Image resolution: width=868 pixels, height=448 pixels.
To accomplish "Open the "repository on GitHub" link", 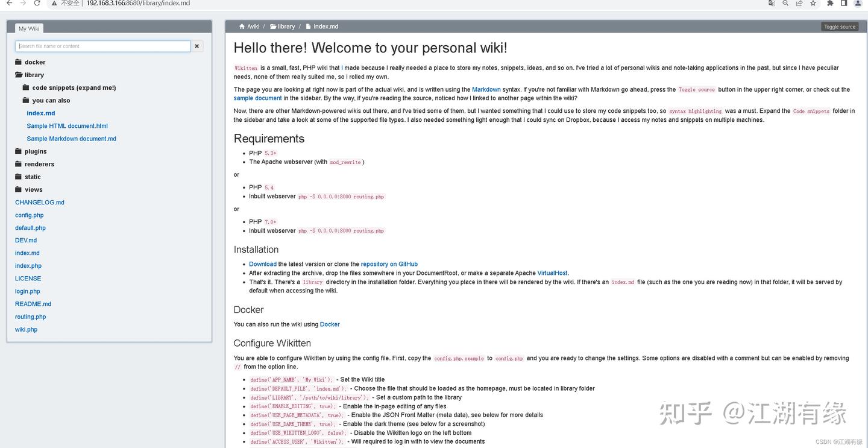I will (389, 263).
